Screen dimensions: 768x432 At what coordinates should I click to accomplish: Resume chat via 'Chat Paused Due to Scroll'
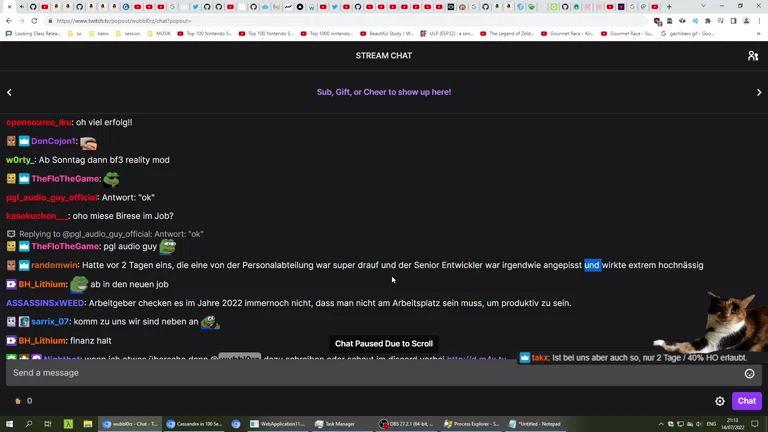pyautogui.click(x=384, y=344)
